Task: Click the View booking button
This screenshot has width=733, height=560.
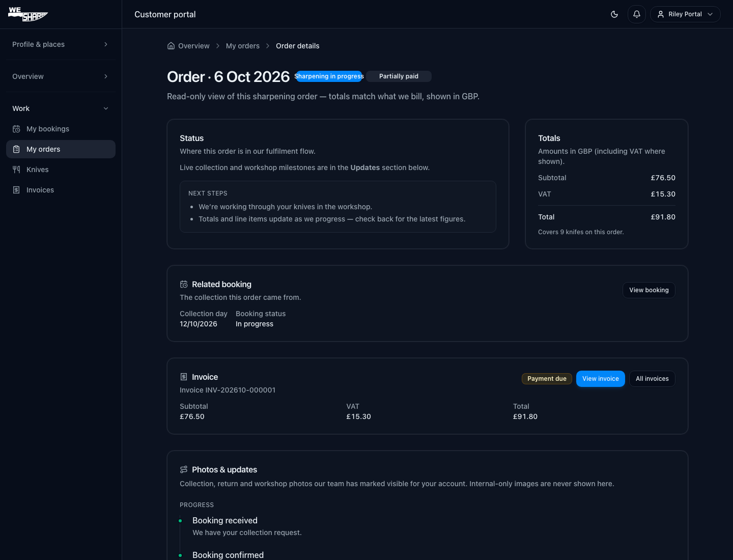Action: [x=649, y=290]
